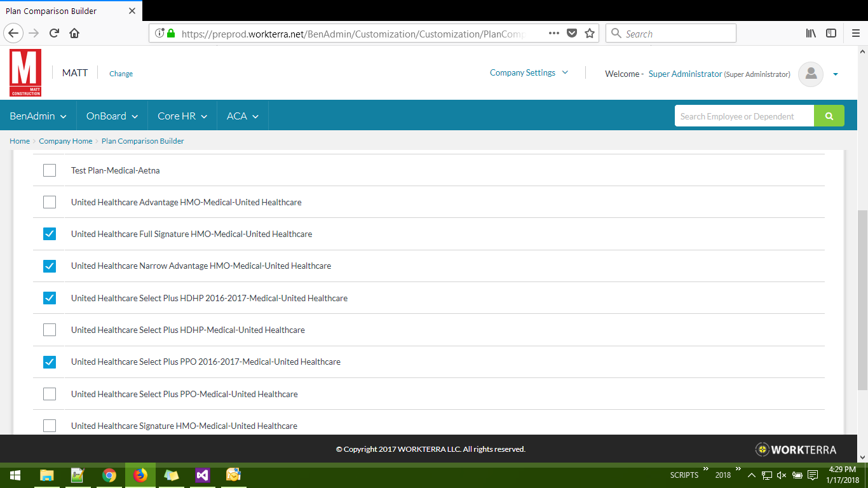Open Windows Start menu

coord(15,475)
